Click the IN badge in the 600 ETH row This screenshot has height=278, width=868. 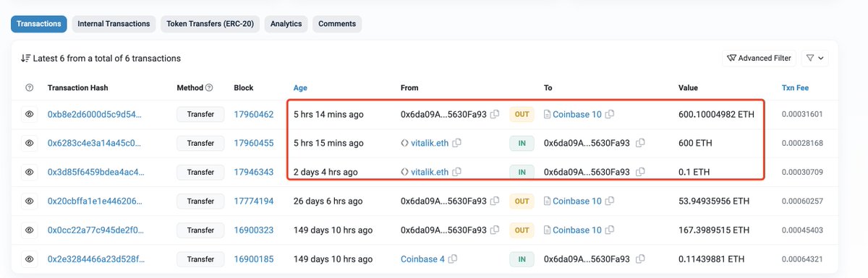(522, 143)
